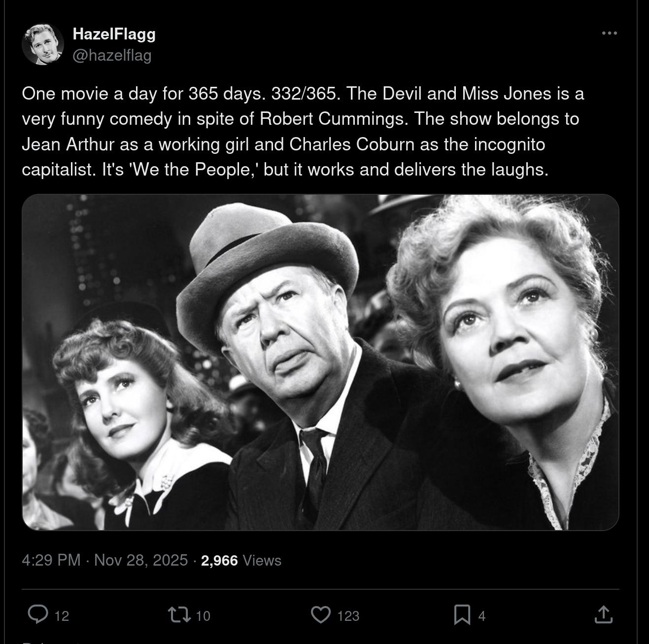The image size is (649, 644).
Task: Click the 4:29 PM Nov 28, 2025 timestamp
Action: coord(104,560)
